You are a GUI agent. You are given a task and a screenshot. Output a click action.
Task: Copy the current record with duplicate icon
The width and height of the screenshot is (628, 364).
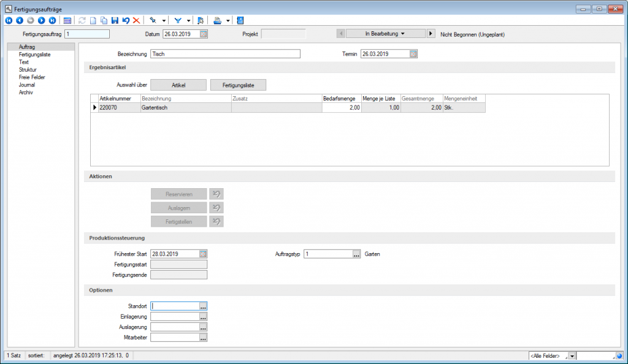pos(104,20)
